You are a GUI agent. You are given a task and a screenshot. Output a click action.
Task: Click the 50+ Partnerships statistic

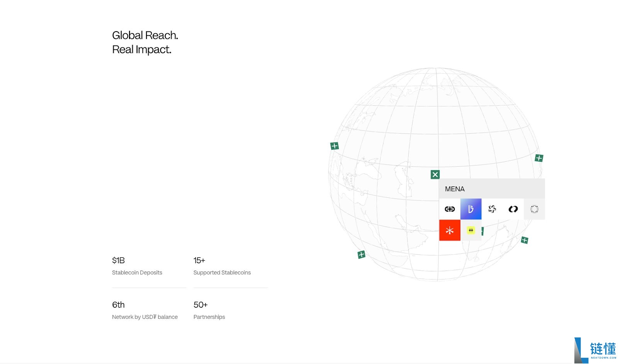point(209,310)
